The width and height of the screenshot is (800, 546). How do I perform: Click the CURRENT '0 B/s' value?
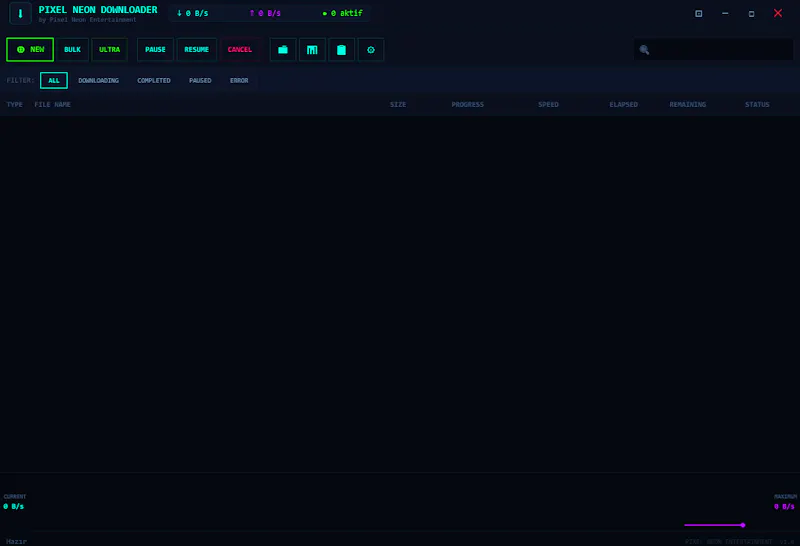14,507
